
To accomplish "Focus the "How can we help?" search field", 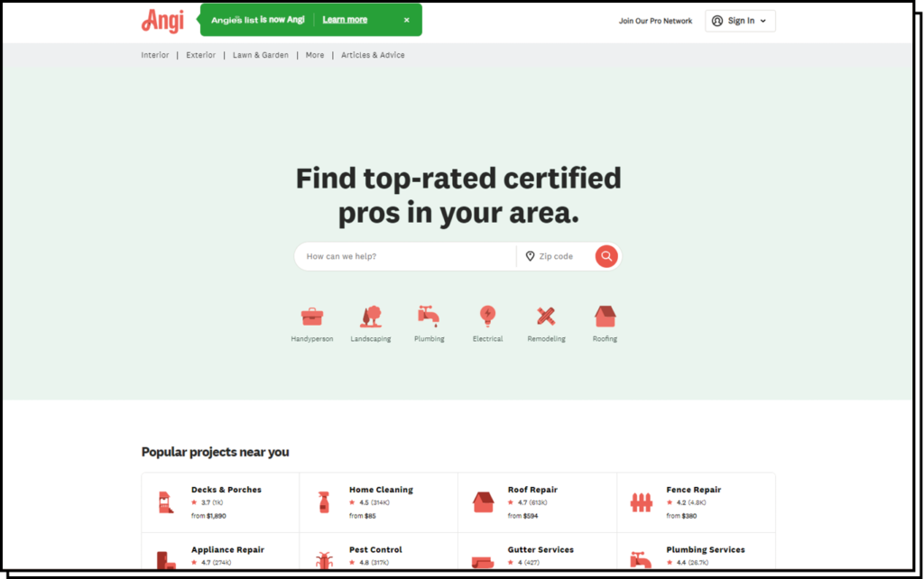I will [x=406, y=256].
